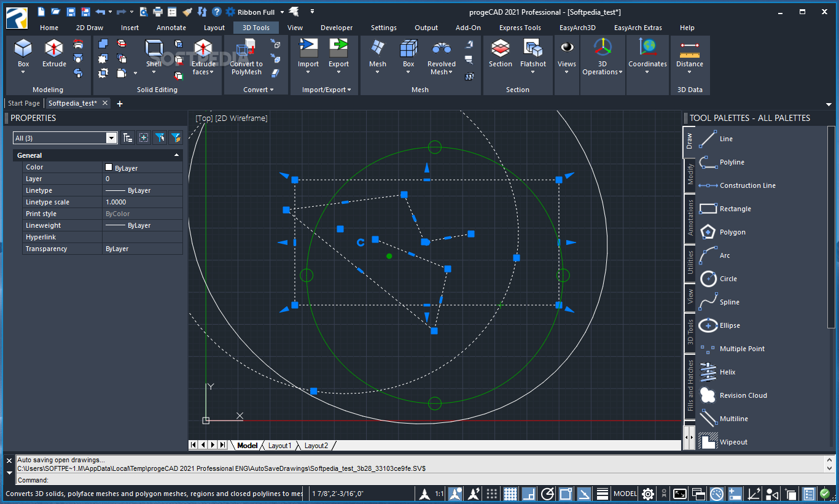
Task: Add a new drawing tab with plus
Action: 120,104
